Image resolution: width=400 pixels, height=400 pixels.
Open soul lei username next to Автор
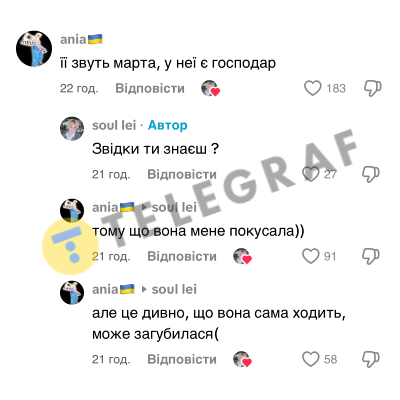point(114,125)
